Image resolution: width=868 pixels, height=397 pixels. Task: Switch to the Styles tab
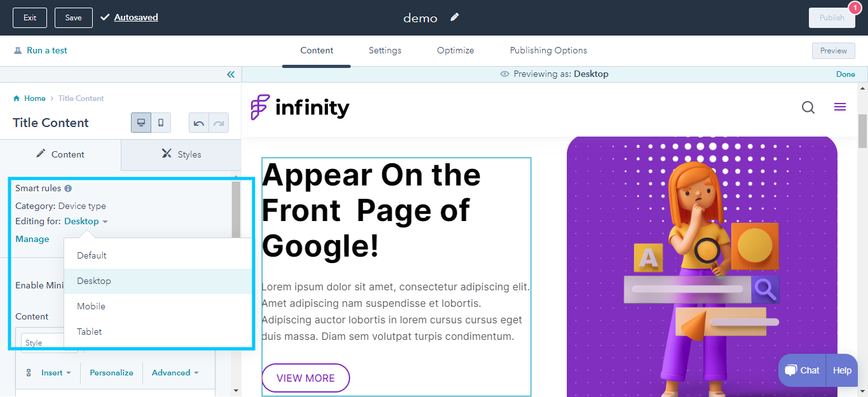click(181, 154)
